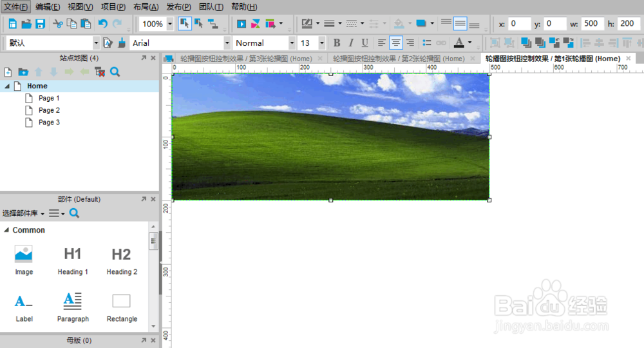The width and height of the screenshot is (644, 348).
Task: Open the line color pencil swatch
Action: point(307,23)
